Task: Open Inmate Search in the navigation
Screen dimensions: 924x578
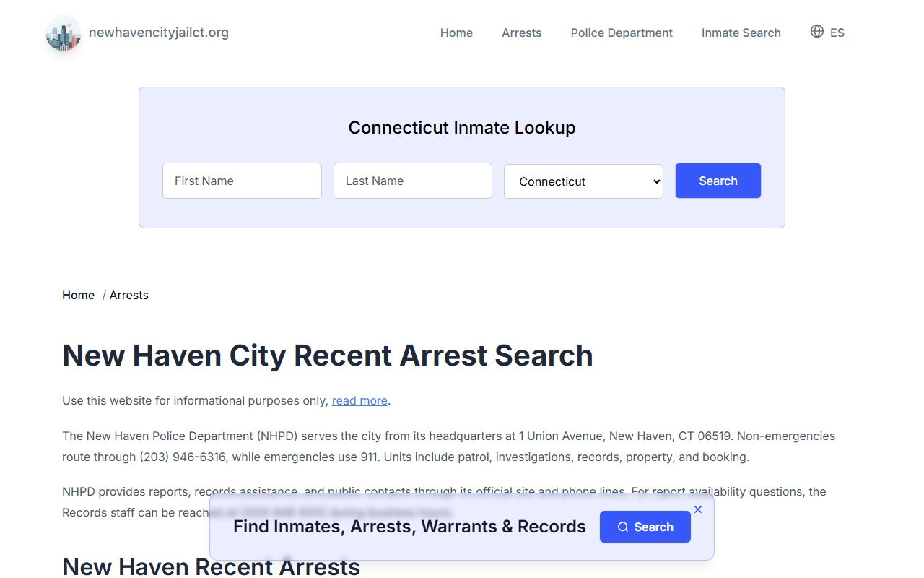Action: tap(741, 33)
